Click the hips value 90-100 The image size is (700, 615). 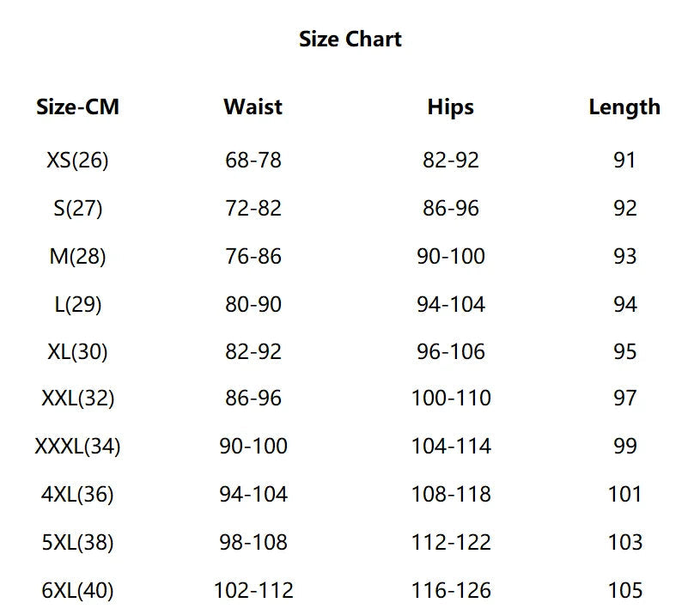pos(451,256)
